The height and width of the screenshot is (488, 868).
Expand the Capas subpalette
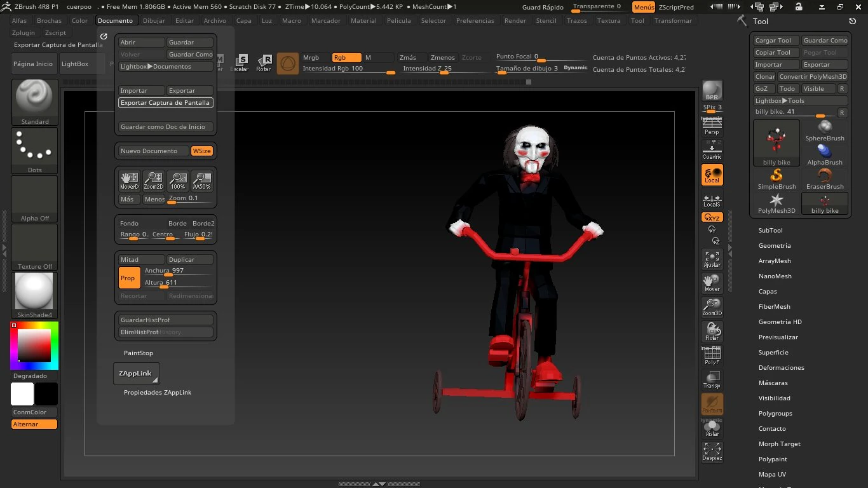[768, 292]
